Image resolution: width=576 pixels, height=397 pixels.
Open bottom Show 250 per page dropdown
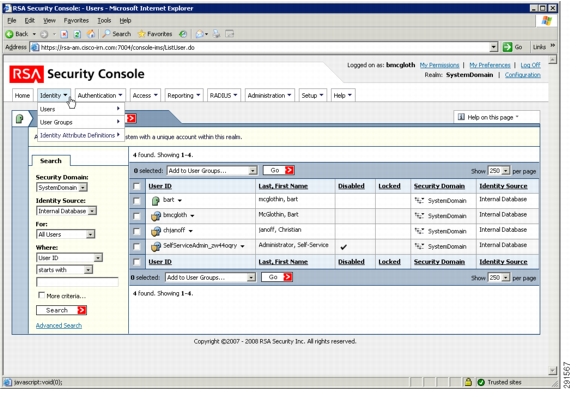(x=499, y=278)
